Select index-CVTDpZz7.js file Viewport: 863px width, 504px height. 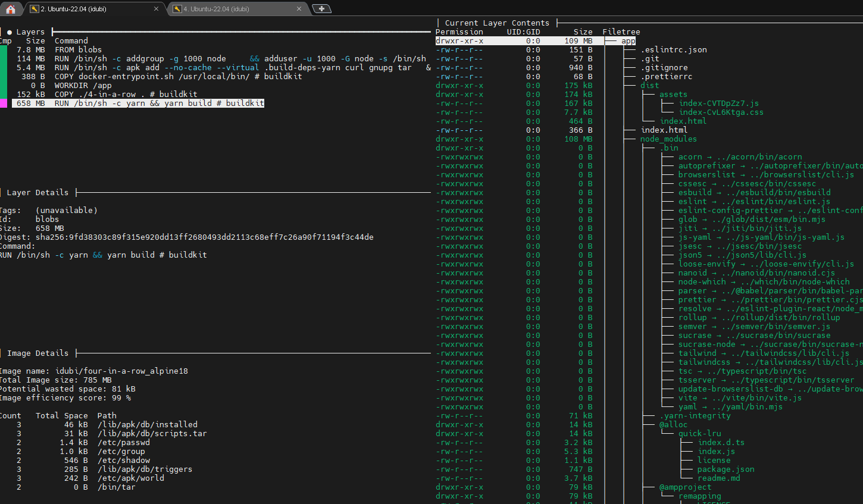coord(719,103)
